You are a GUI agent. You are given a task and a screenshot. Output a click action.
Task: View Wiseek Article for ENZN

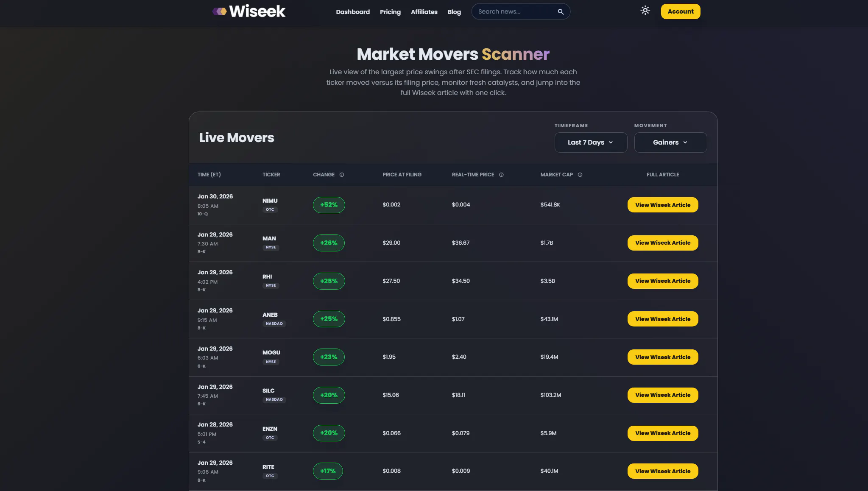pos(663,433)
